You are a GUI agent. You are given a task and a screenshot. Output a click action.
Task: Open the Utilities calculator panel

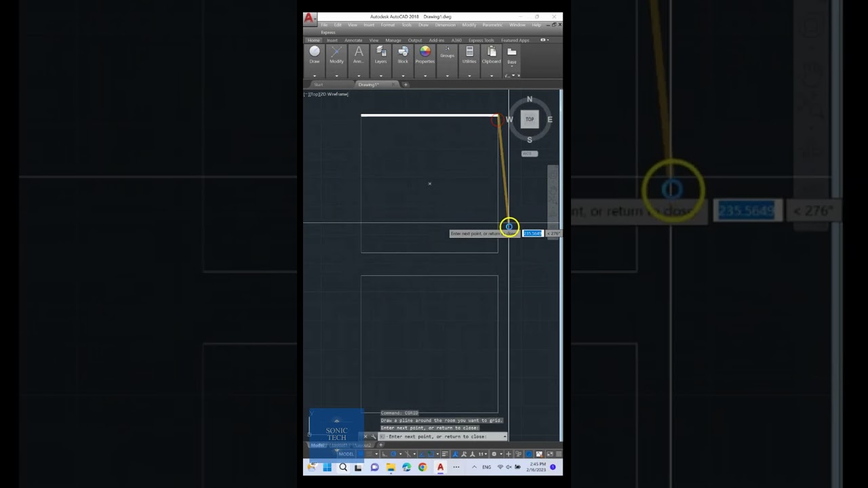point(469,55)
